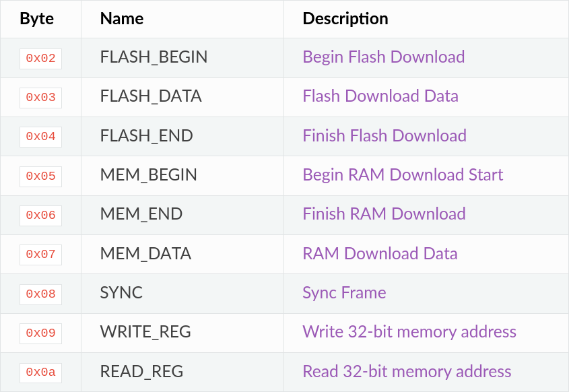Select the 0x0a byte code
Screen dimensions: 569x392
40,372
